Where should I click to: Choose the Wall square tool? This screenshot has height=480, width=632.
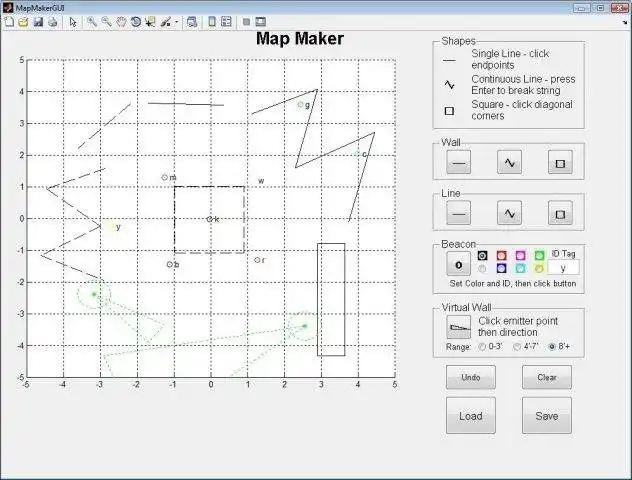[x=560, y=163]
